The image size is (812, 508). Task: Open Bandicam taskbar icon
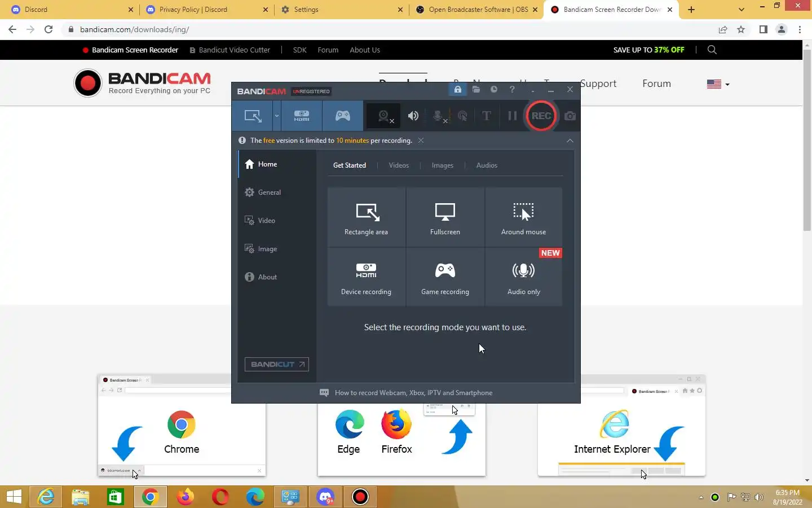pyautogui.click(x=360, y=497)
